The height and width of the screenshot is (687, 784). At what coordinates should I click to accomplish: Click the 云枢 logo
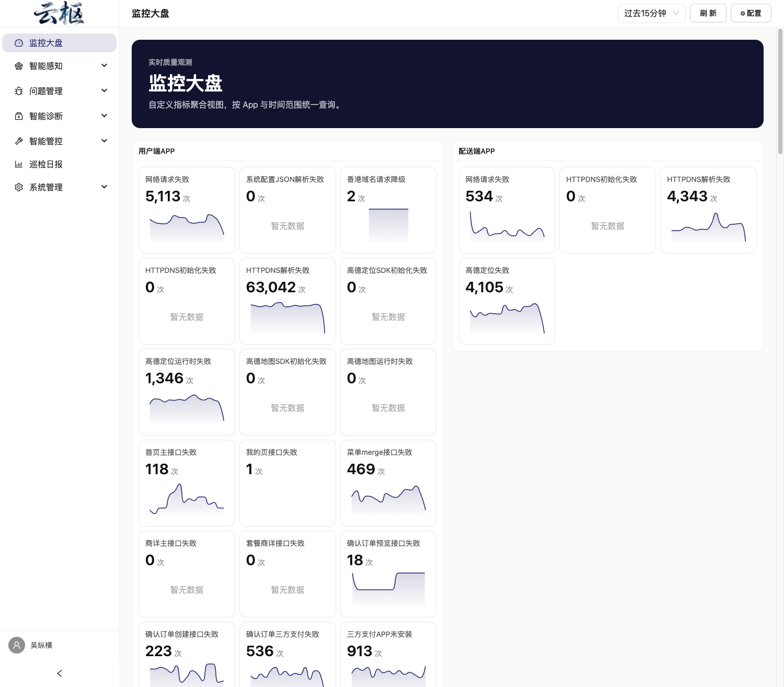coord(59,13)
